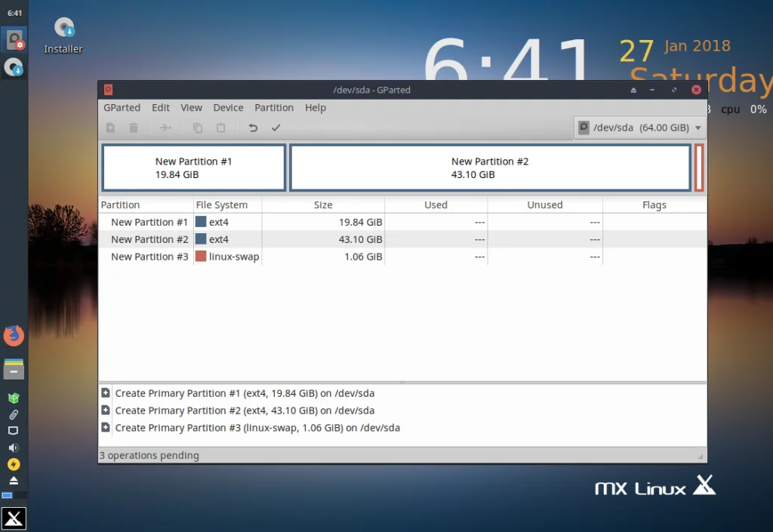
Task: Click the red linux-swap swatch for Partition #3
Action: [x=201, y=256]
